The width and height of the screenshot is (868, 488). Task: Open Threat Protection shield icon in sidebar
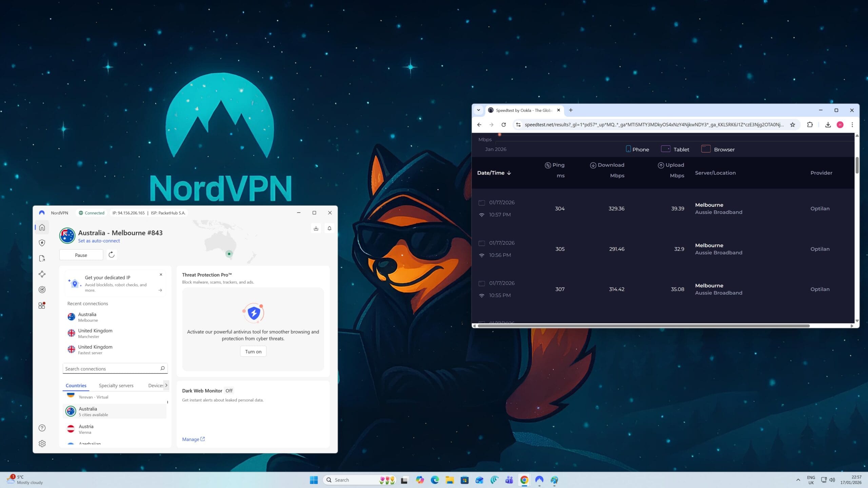click(x=42, y=243)
